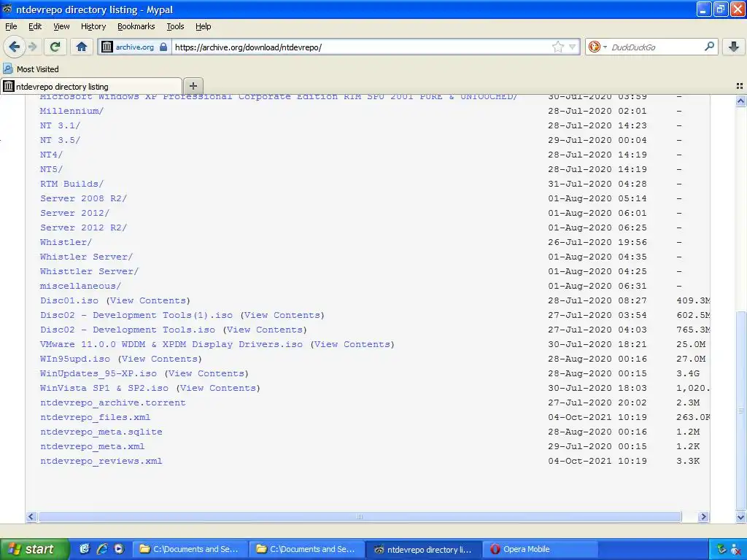Image resolution: width=747 pixels, height=560 pixels.
Task: Open the Help menu
Action: [x=204, y=26]
